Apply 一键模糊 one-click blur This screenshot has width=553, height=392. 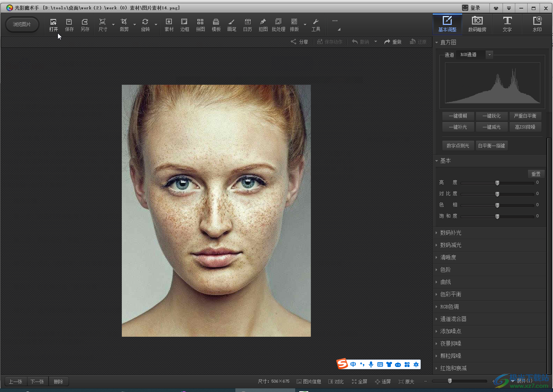tap(458, 116)
